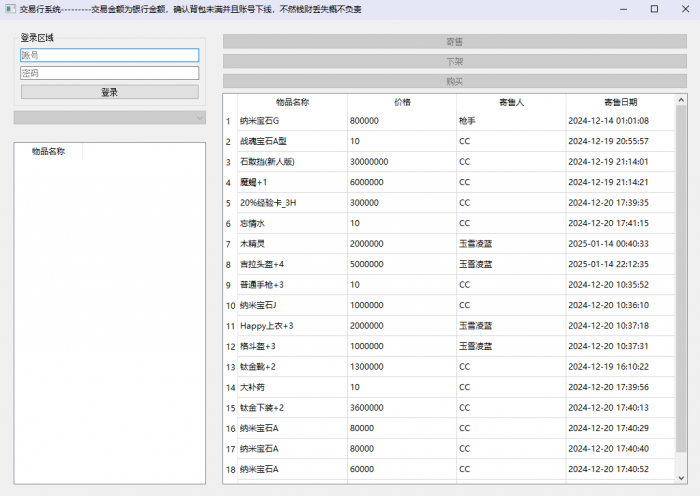
Task: Click the table's vertical scrollbar thumb
Action: 682,290
